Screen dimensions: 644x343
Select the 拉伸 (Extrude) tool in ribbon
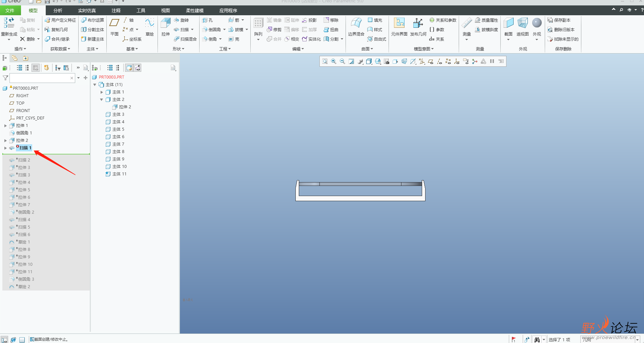click(165, 27)
